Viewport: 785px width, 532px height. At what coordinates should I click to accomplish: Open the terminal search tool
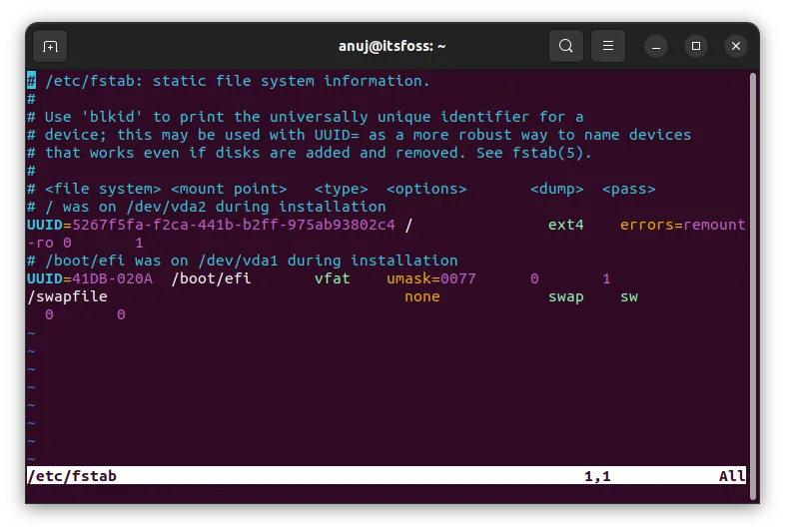pyautogui.click(x=565, y=46)
